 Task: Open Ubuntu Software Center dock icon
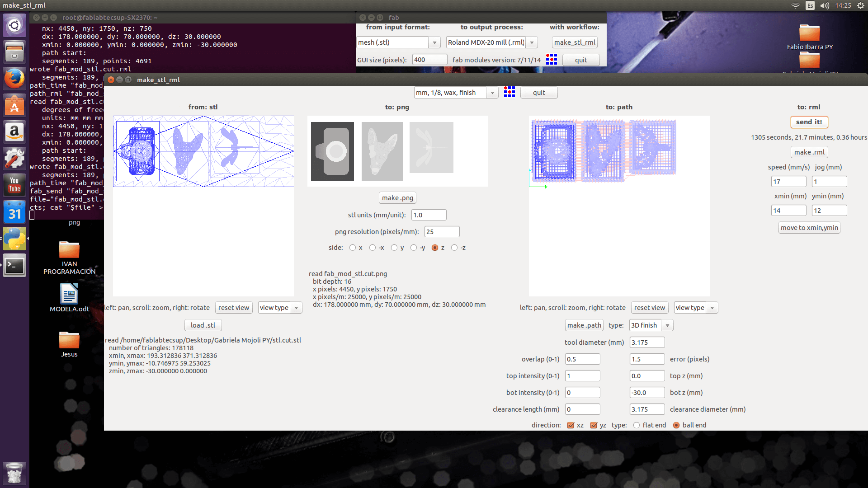point(14,105)
